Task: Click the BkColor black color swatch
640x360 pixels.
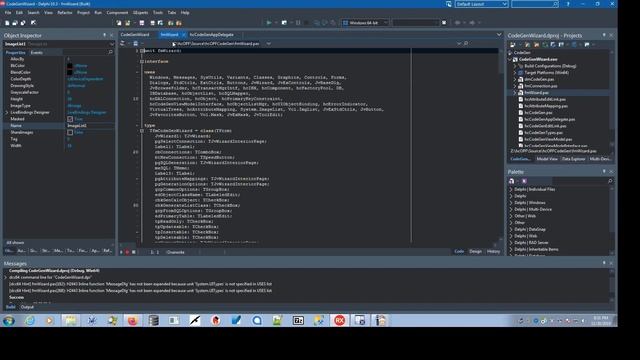Action: pyautogui.click(x=70, y=66)
